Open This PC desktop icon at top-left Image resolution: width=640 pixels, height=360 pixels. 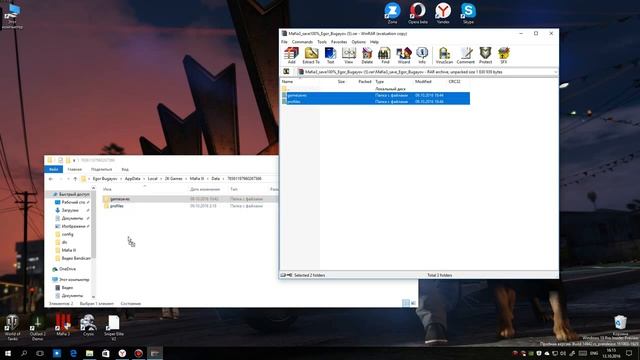[x=12, y=16]
